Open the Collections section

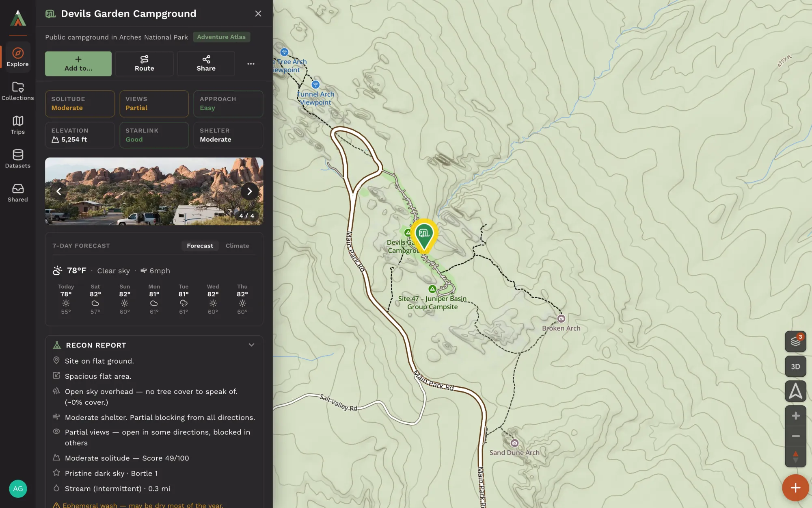point(18,91)
